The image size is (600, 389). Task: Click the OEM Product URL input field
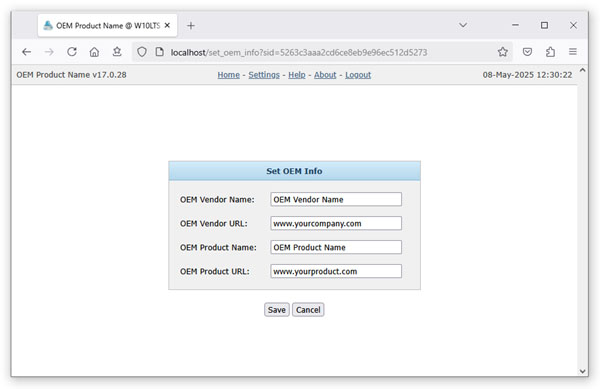(x=336, y=271)
